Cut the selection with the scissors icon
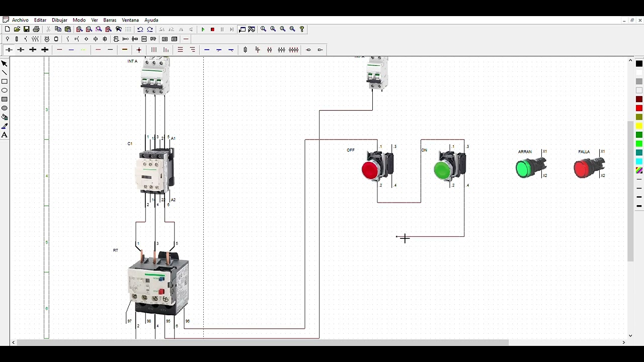The image size is (644, 362). [48, 29]
